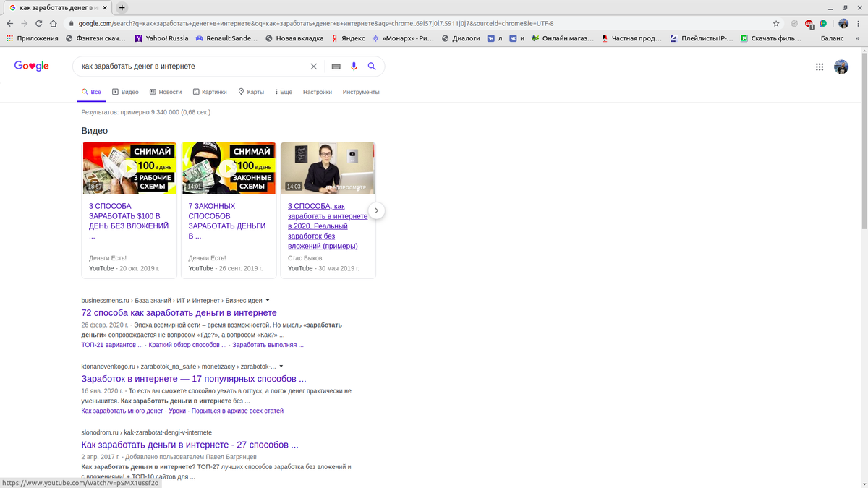Open the 'Краткий обзор способов' sitelink

pyautogui.click(x=187, y=345)
